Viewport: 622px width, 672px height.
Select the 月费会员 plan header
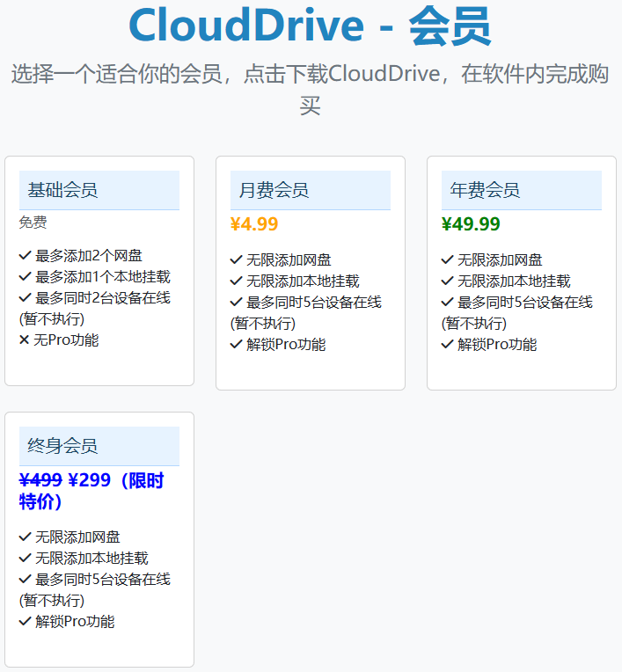[x=311, y=190]
